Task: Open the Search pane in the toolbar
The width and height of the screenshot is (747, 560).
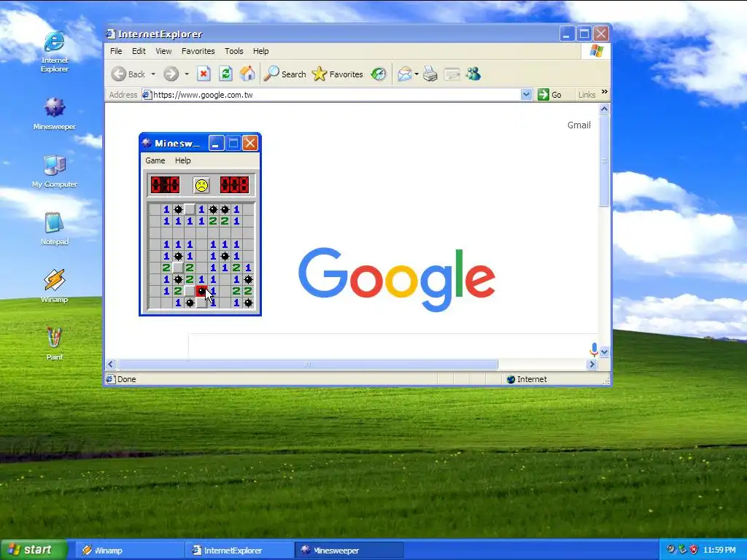Action: (285, 74)
